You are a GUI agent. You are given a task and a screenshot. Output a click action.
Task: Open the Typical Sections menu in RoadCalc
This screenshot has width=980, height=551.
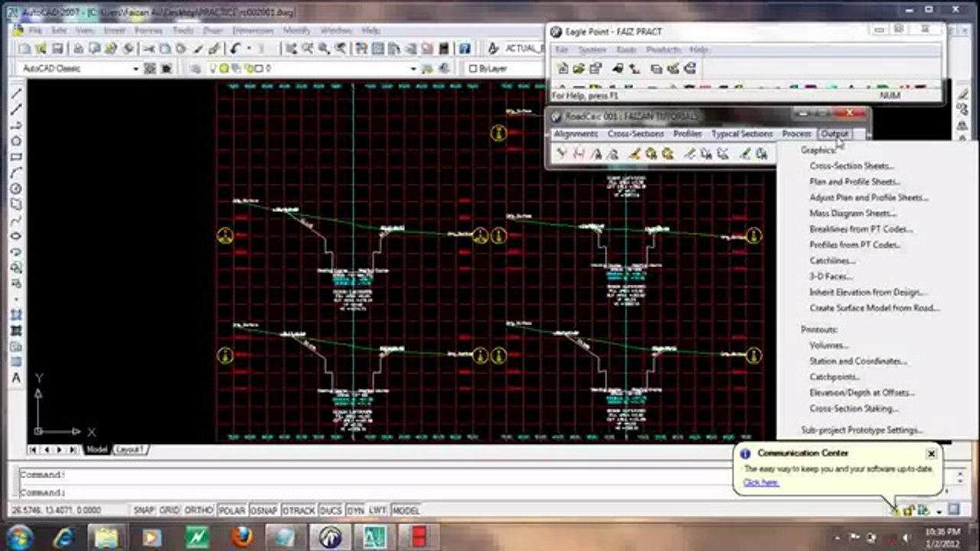coord(741,134)
